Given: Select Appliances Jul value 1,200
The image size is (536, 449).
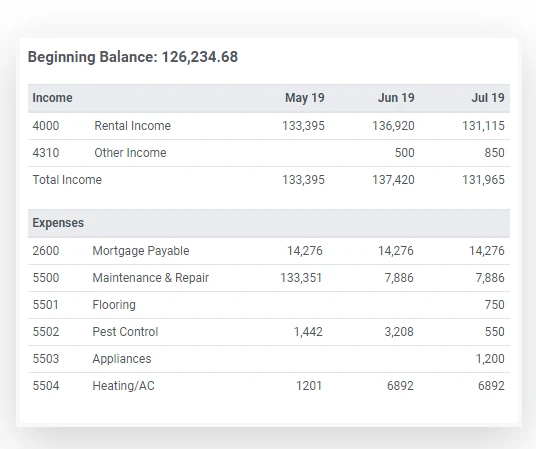Looking at the screenshot, I should tap(490, 359).
